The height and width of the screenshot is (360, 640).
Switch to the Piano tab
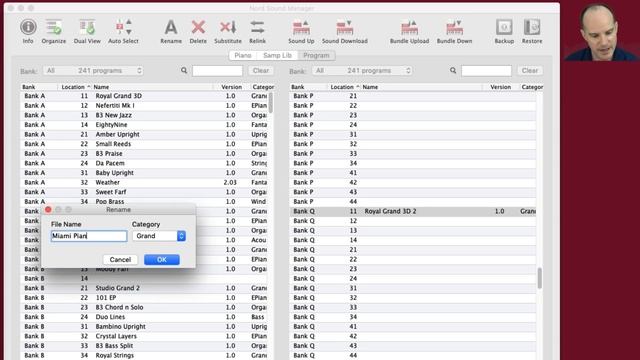(243, 56)
